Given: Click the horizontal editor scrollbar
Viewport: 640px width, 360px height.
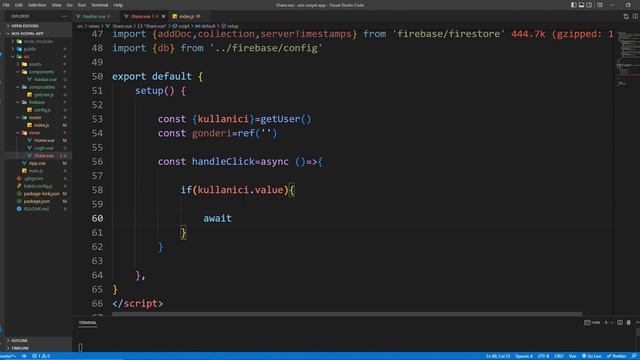Looking at the screenshot, I should (347, 314).
